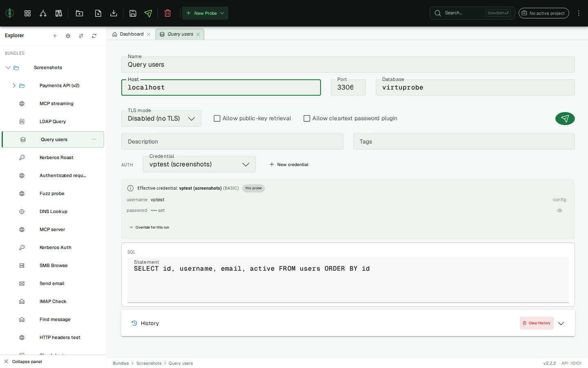Select SMB Browse probe
Viewport: 588px width, 368px height.
[53, 265]
